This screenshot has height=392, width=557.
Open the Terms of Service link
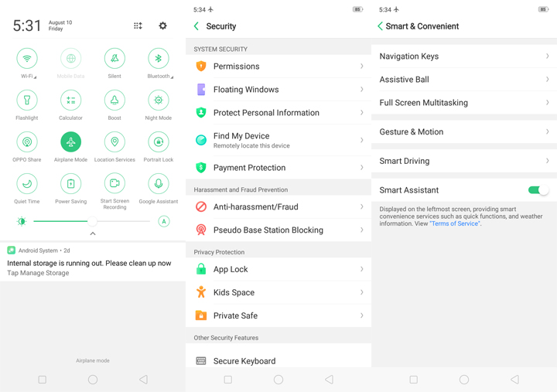click(x=455, y=223)
